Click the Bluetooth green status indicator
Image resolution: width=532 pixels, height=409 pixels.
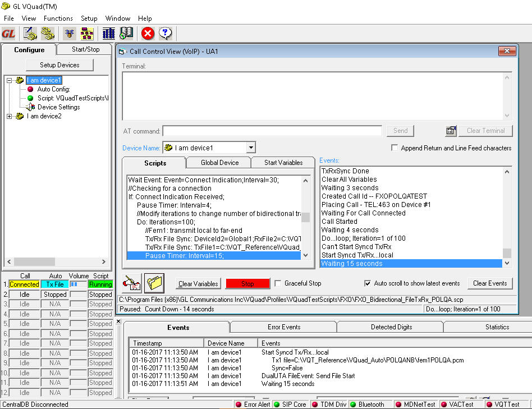(x=353, y=405)
